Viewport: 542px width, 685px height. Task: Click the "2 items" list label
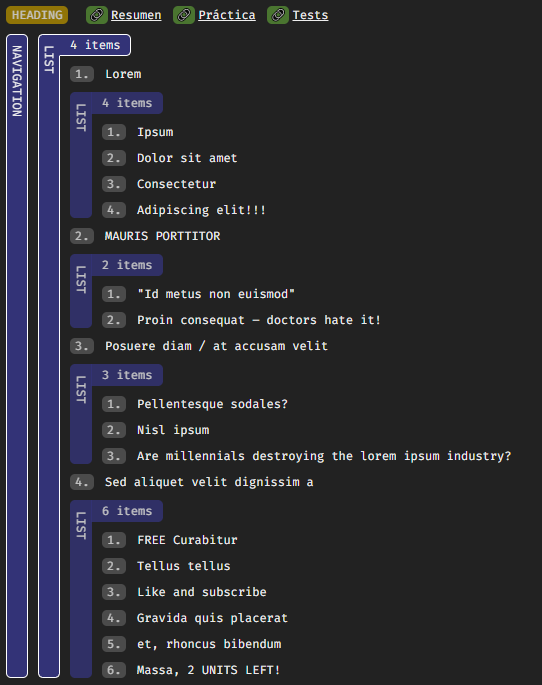(x=127, y=265)
